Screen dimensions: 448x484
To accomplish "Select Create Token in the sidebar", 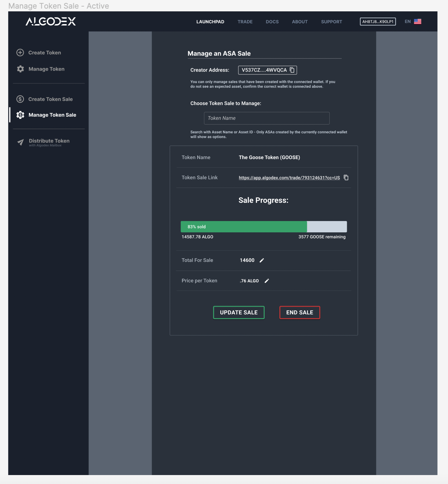I will click(45, 53).
